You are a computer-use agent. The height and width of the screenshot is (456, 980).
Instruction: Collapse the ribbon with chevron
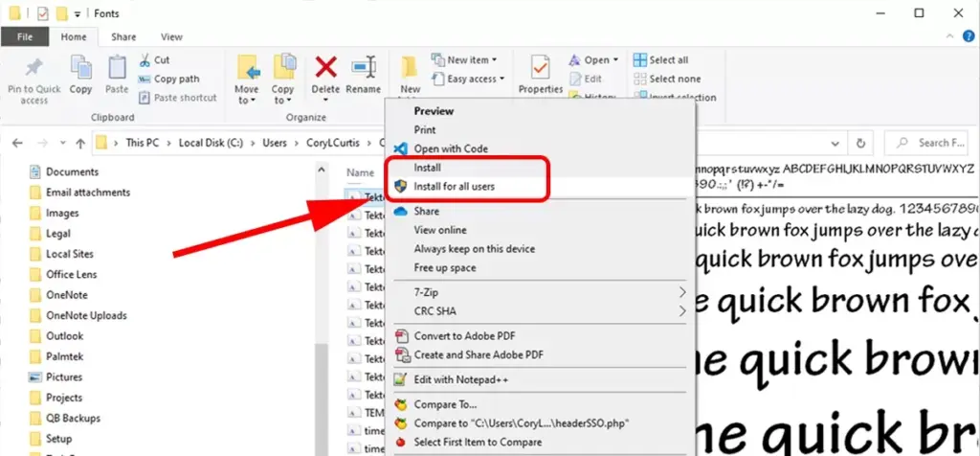[951, 36]
